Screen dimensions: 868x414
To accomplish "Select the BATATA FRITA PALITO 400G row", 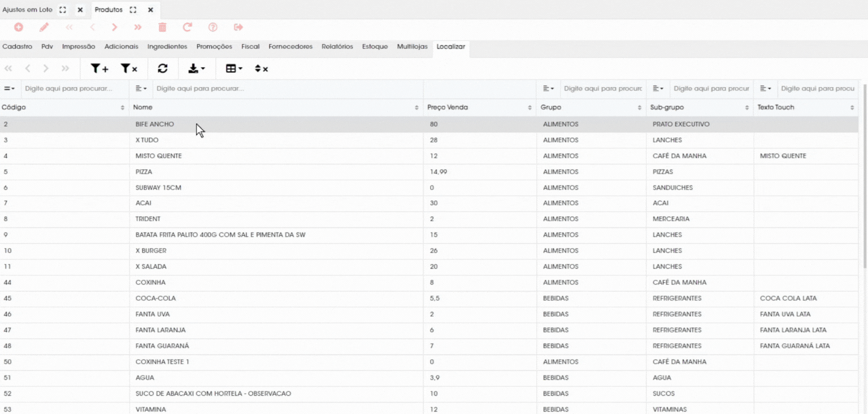I will (x=429, y=235).
